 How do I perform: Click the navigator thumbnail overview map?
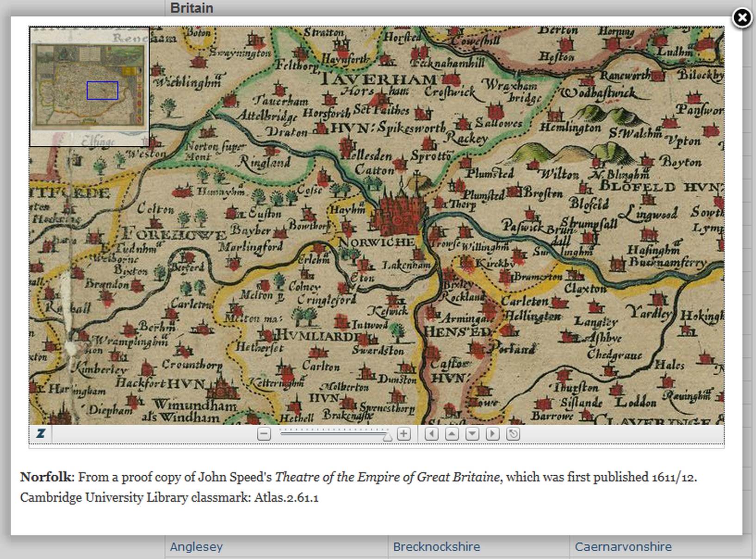click(x=90, y=87)
